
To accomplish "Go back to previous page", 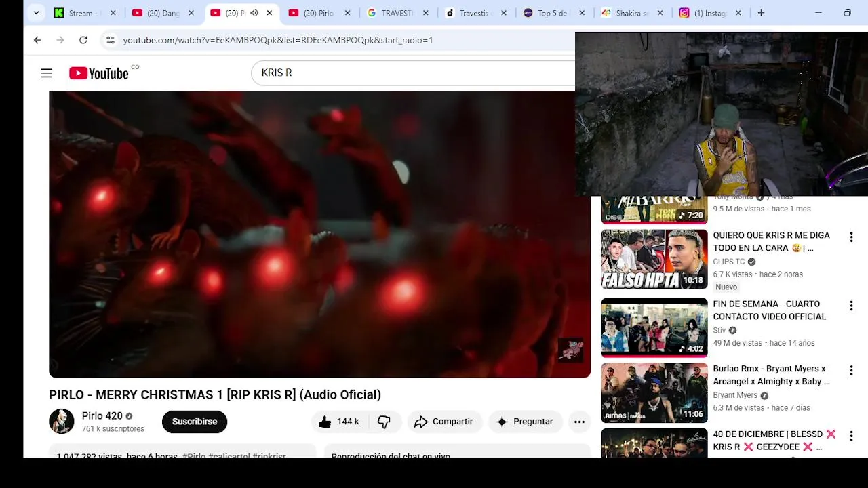I will pyautogui.click(x=37, y=40).
